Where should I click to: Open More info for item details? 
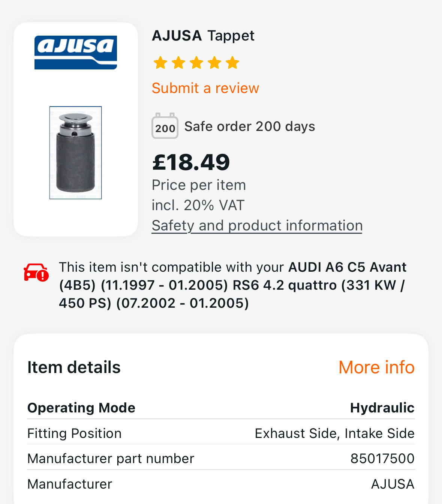[376, 367]
